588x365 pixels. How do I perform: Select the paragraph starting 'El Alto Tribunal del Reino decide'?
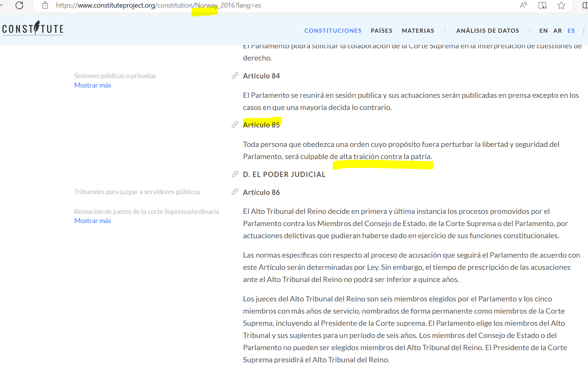pyautogui.click(x=405, y=223)
